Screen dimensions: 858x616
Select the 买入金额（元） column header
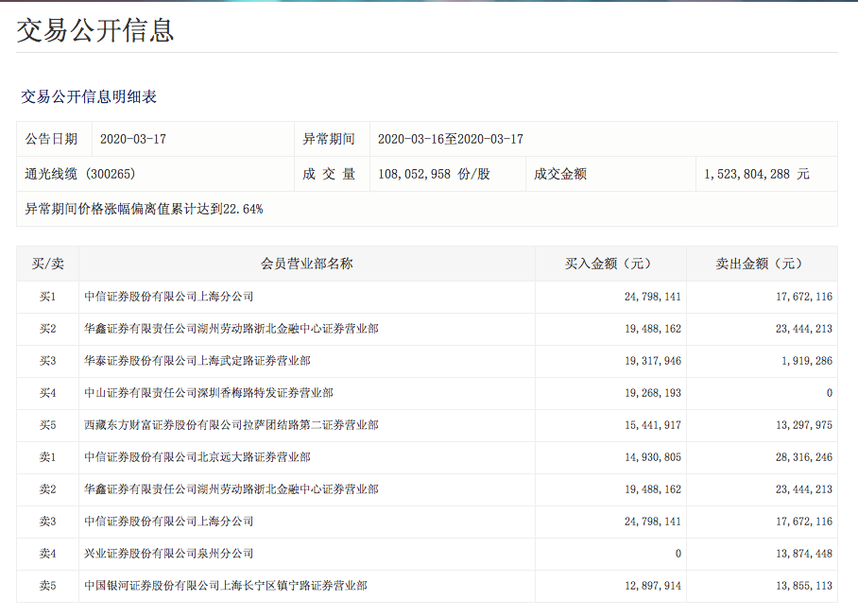coord(609,264)
